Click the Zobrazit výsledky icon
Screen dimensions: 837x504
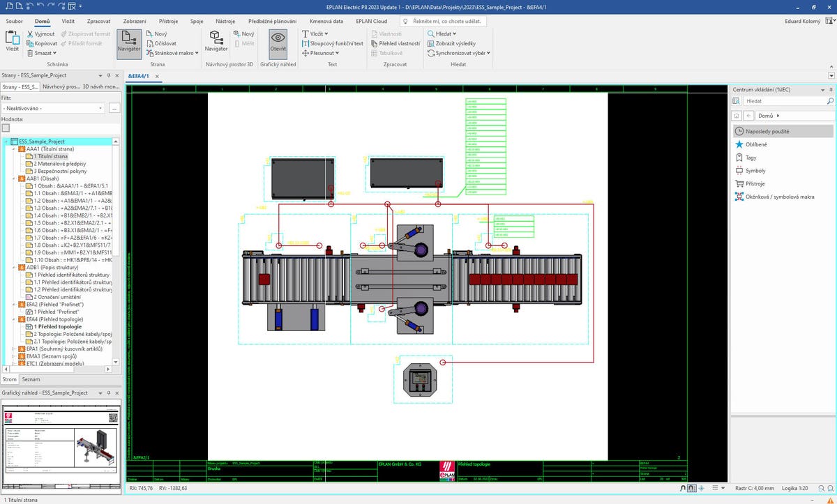pos(430,43)
